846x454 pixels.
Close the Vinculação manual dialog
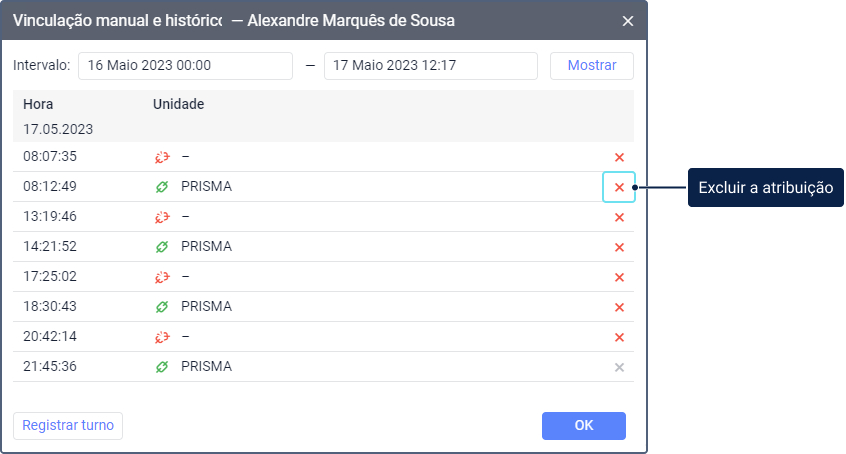[628, 21]
